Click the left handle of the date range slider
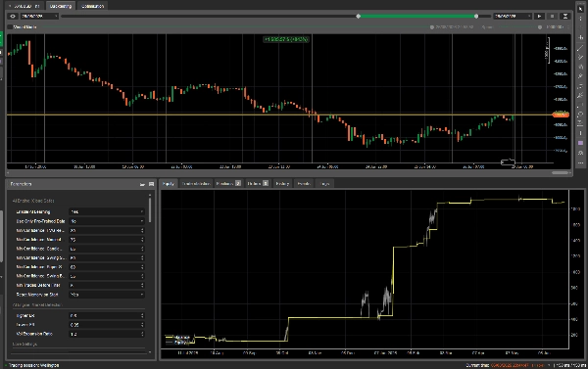 click(x=358, y=16)
